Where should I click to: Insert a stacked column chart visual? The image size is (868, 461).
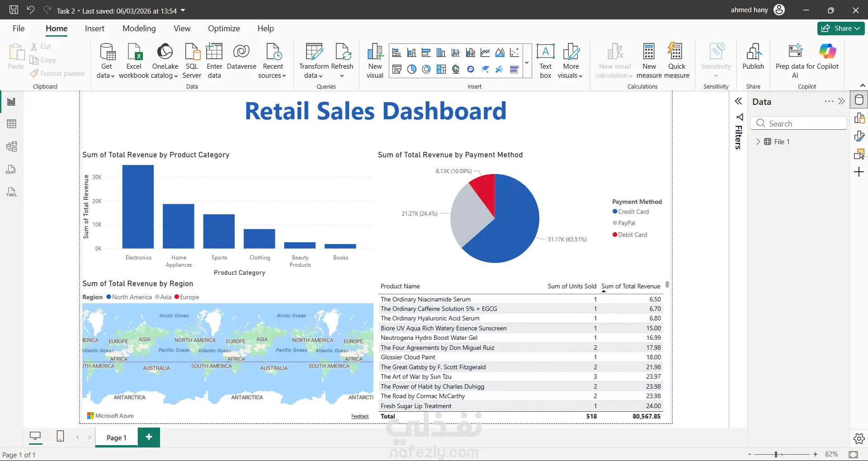coord(411,53)
